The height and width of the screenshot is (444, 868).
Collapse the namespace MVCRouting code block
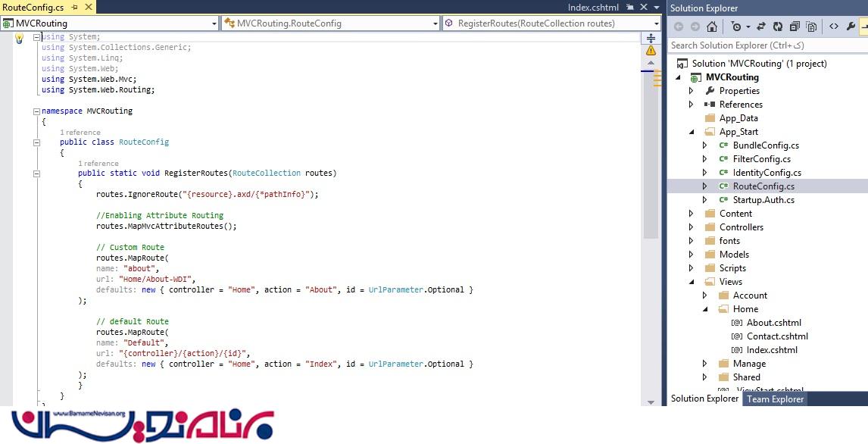click(36, 111)
